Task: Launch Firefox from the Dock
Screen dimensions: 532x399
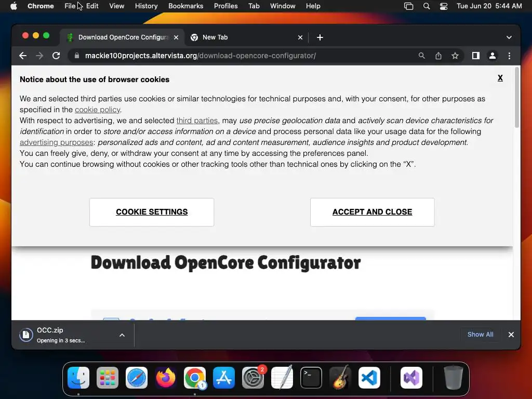Action: (166, 378)
